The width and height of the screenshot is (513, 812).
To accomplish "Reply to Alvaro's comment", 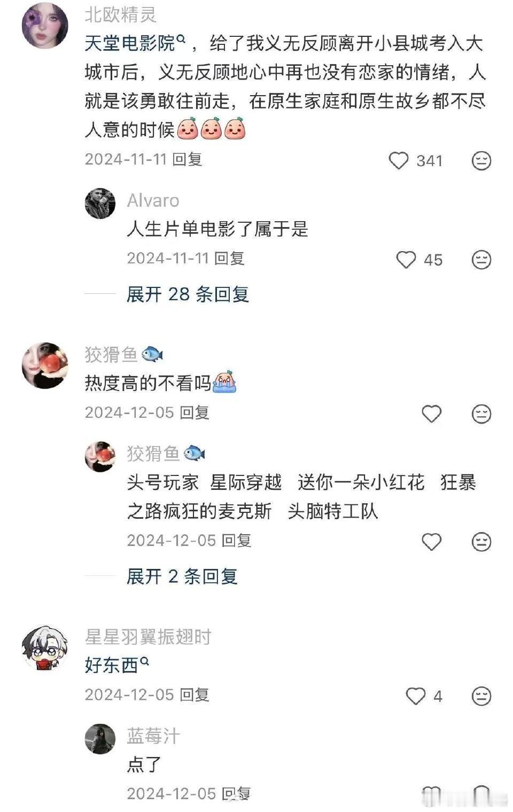I will (x=229, y=259).
